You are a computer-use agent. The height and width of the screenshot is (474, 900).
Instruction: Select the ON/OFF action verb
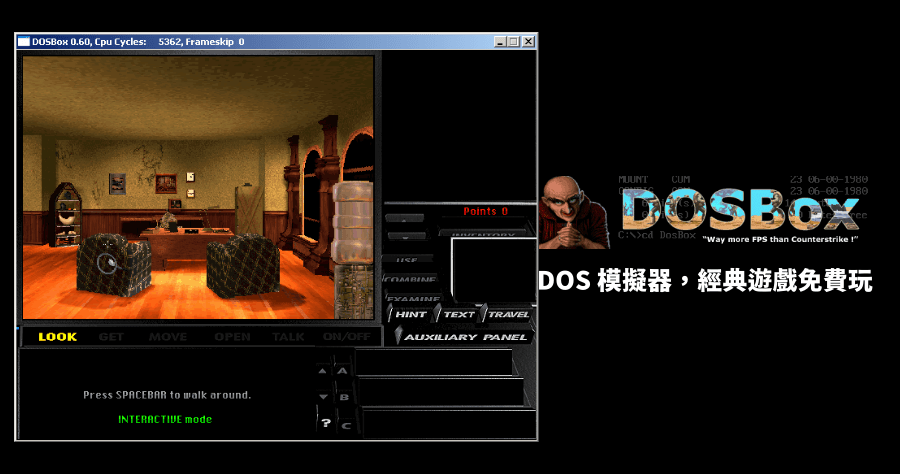point(347,337)
